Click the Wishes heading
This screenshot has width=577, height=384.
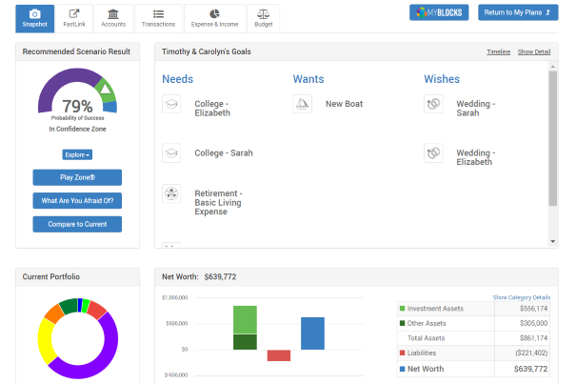tap(442, 79)
